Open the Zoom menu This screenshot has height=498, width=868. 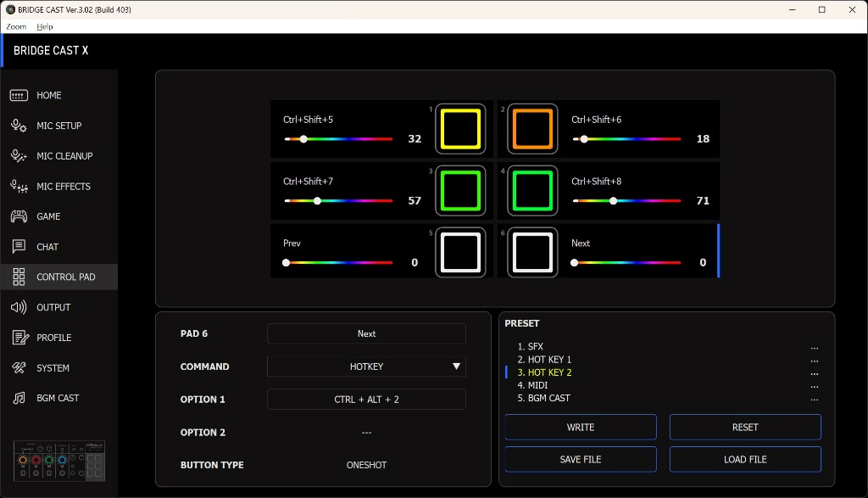click(x=16, y=26)
